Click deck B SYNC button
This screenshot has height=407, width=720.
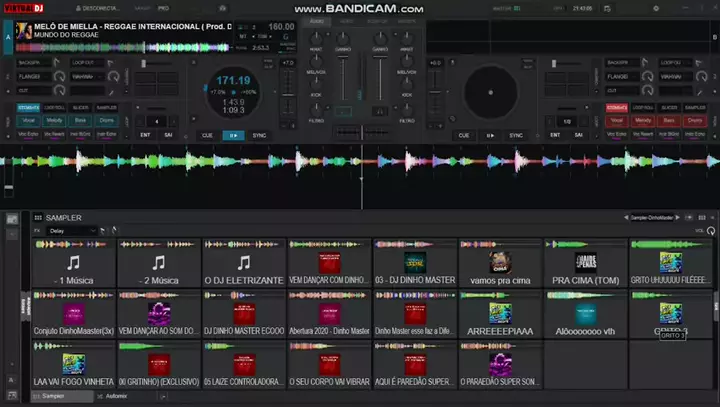pyautogui.click(x=516, y=136)
